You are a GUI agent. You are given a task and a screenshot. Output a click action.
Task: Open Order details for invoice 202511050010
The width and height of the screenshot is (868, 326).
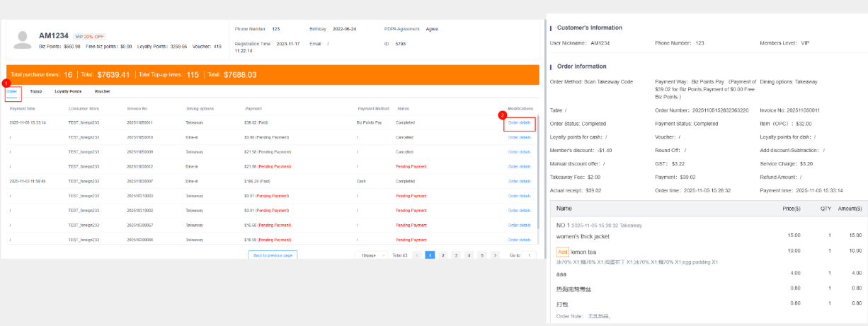pos(519,137)
